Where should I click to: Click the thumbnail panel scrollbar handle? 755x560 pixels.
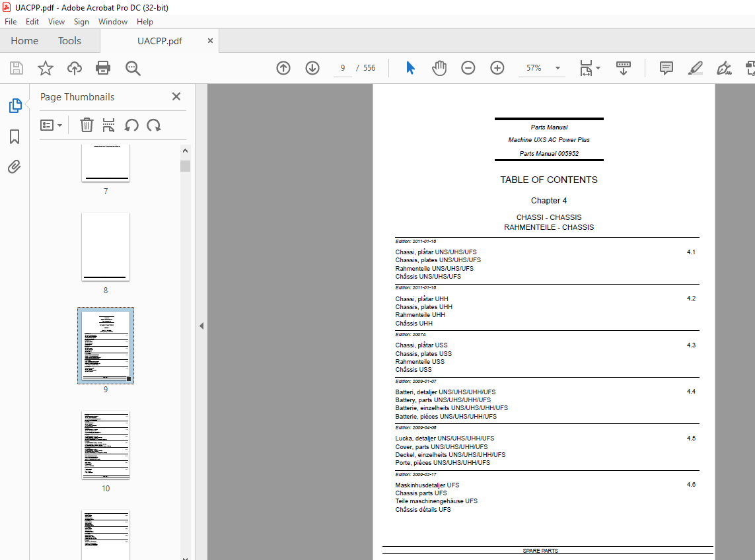(186, 166)
